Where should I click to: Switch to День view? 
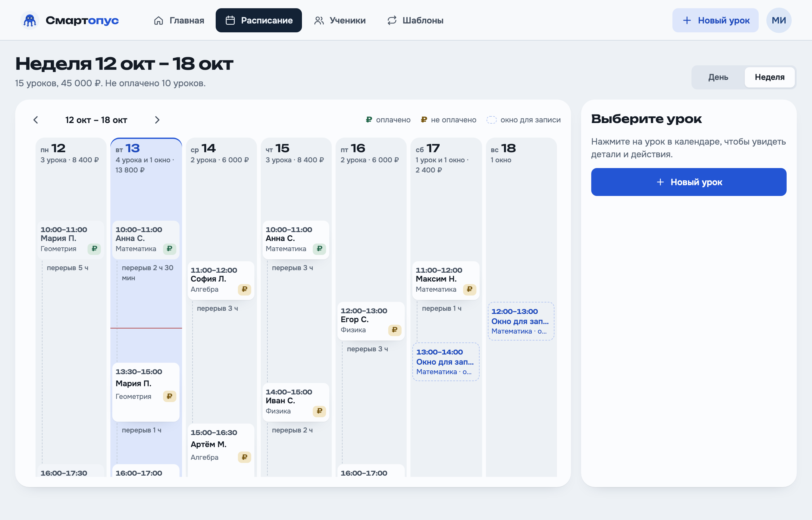718,77
